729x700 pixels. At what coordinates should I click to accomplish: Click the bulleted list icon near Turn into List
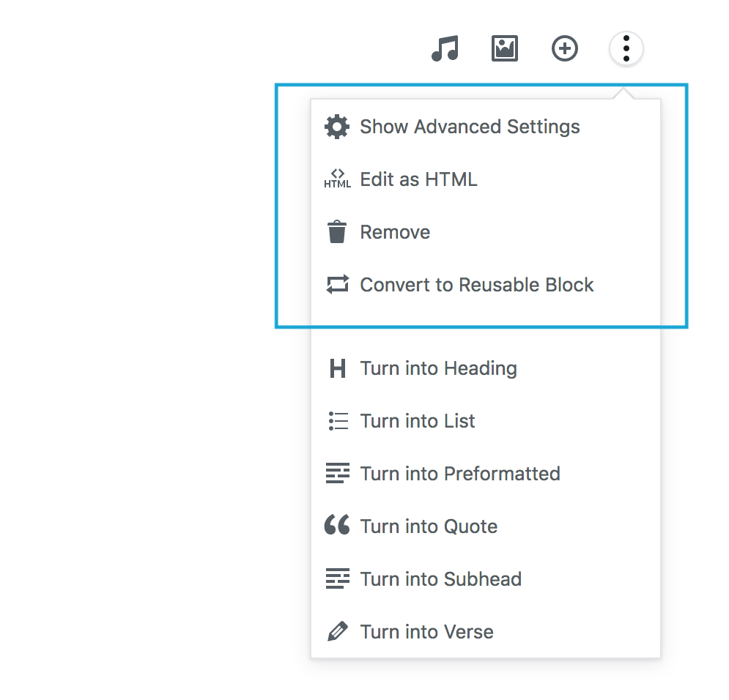pos(337,421)
